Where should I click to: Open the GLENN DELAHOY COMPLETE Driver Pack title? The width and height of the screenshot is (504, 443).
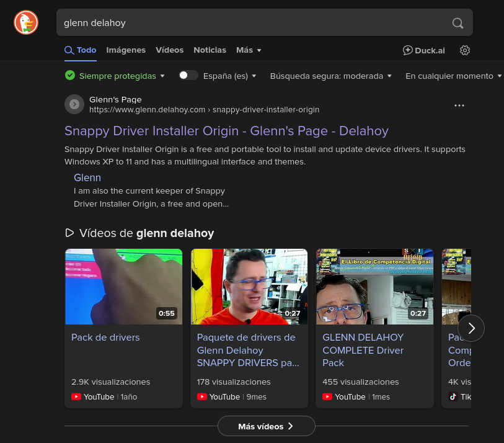tap(363, 350)
